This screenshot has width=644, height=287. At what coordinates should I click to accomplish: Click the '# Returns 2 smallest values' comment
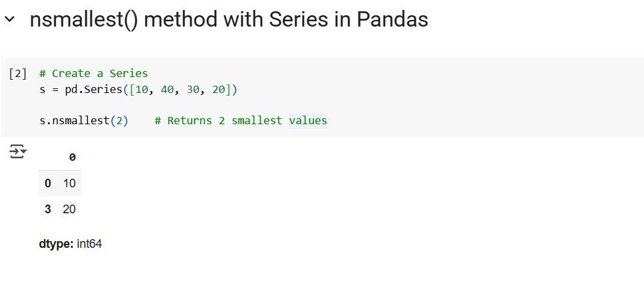pyautogui.click(x=240, y=121)
